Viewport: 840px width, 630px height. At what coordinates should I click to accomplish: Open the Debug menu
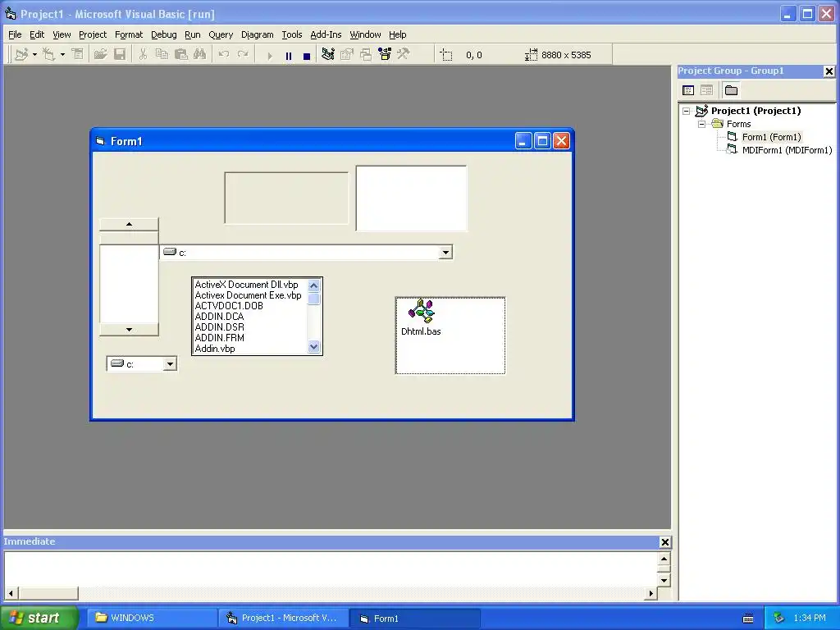164,34
